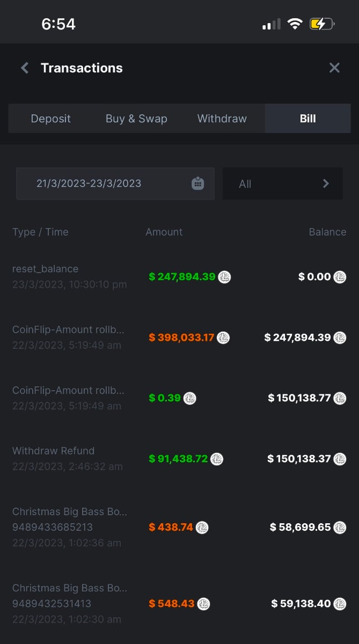Expand filter using the chevron arrow
The image size is (359, 644).
tap(326, 184)
